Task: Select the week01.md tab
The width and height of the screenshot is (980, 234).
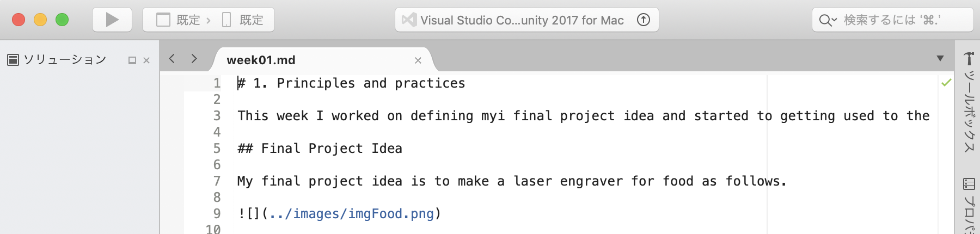Action: (261, 60)
